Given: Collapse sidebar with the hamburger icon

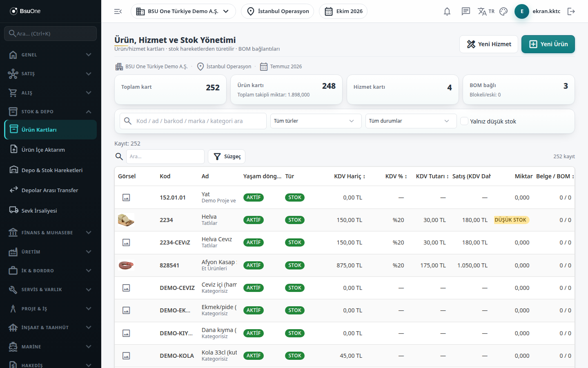Looking at the screenshot, I should click(118, 11).
